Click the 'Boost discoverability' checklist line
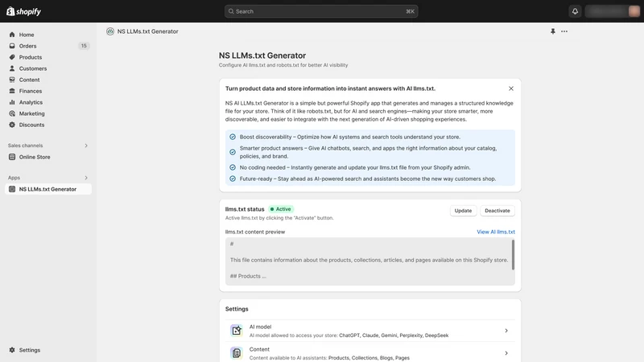 (350, 137)
